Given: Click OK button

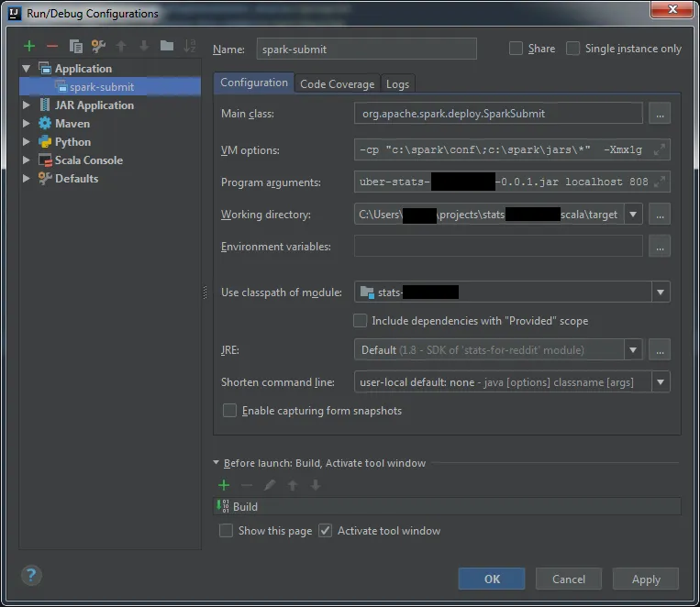Looking at the screenshot, I should pos(492,579).
